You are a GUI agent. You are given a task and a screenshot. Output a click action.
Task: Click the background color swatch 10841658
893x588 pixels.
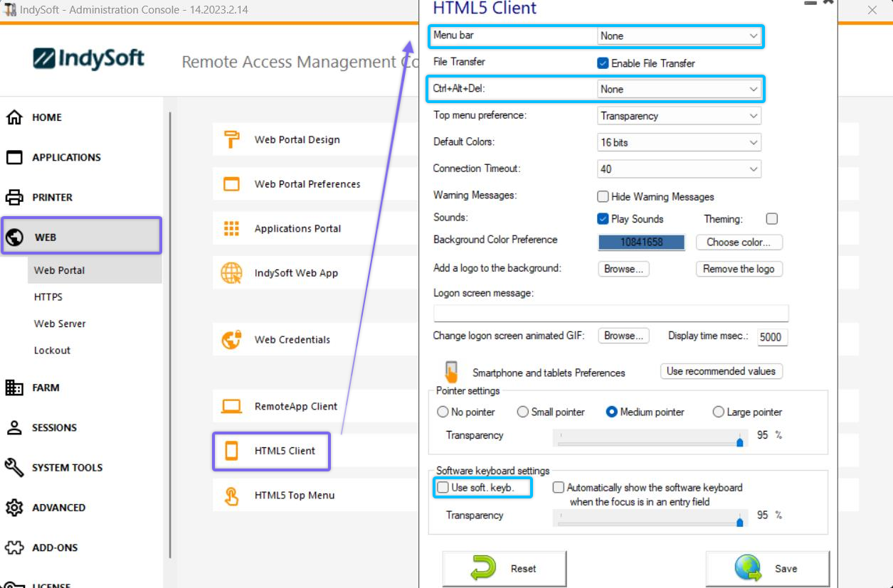pos(641,242)
